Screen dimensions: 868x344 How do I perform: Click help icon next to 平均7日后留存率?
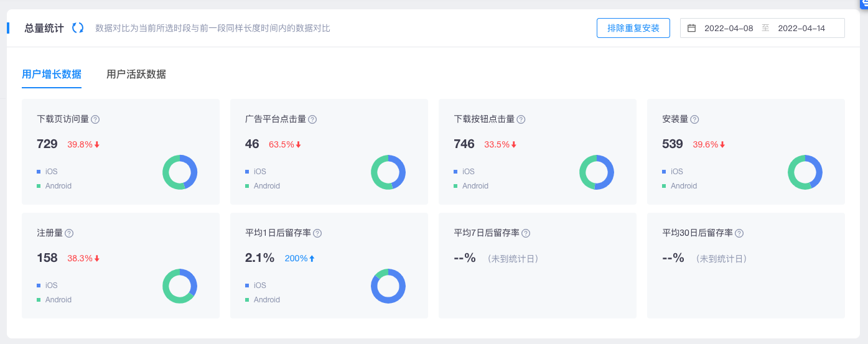click(526, 233)
